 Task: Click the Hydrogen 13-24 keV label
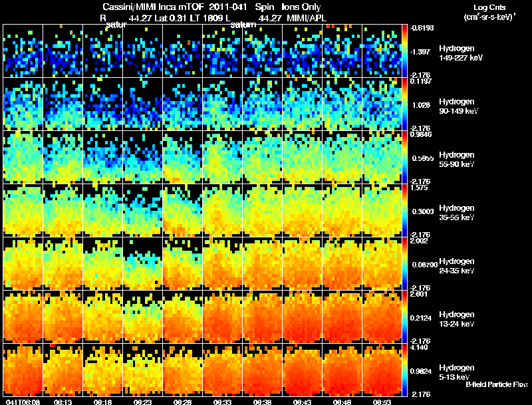coord(457,319)
